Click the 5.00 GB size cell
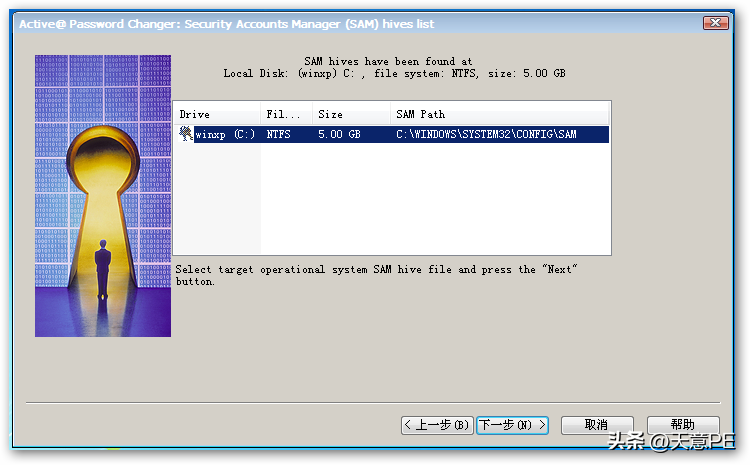 pyautogui.click(x=339, y=134)
